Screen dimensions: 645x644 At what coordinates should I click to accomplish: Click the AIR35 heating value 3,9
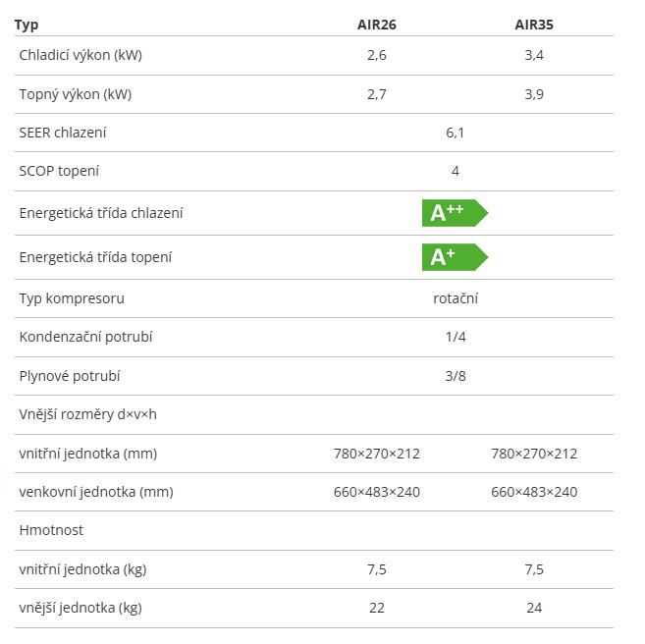[x=534, y=94]
